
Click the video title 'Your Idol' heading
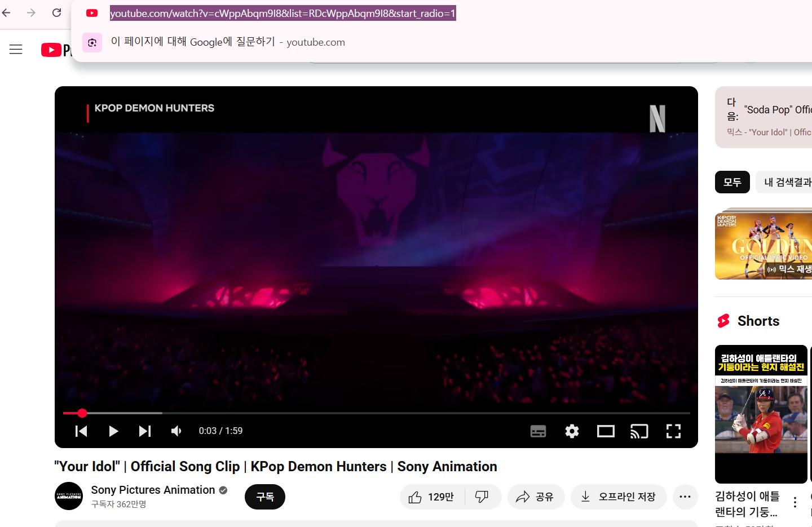click(276, 467)
